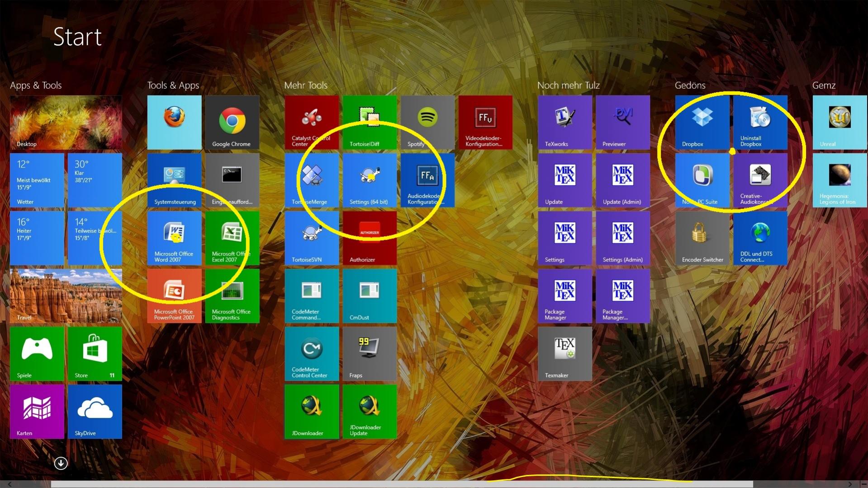Open CodeMeter Control Center tile
This screenshot has height=488, width=868.
pyautogui.click(x=312, y=354)
